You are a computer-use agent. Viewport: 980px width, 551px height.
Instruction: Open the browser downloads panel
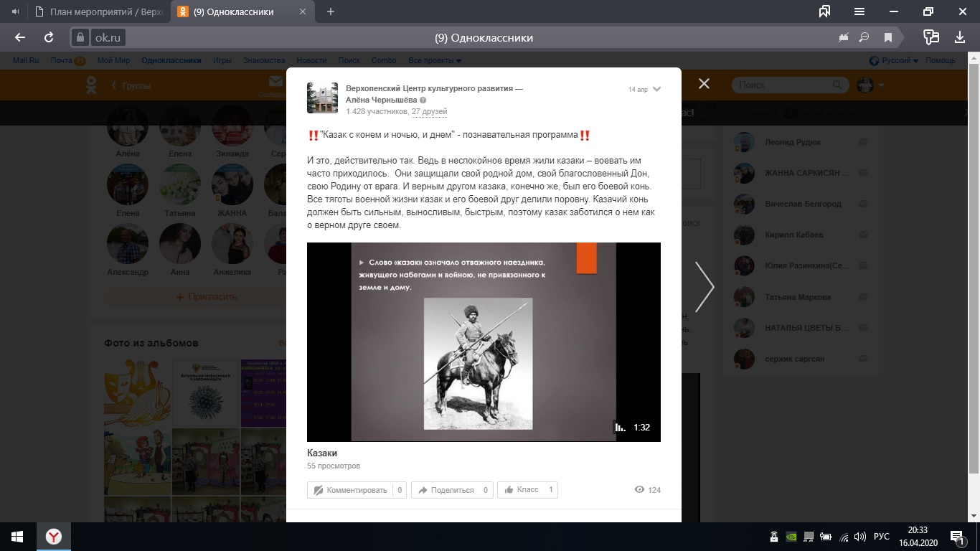tap(960, 37)
